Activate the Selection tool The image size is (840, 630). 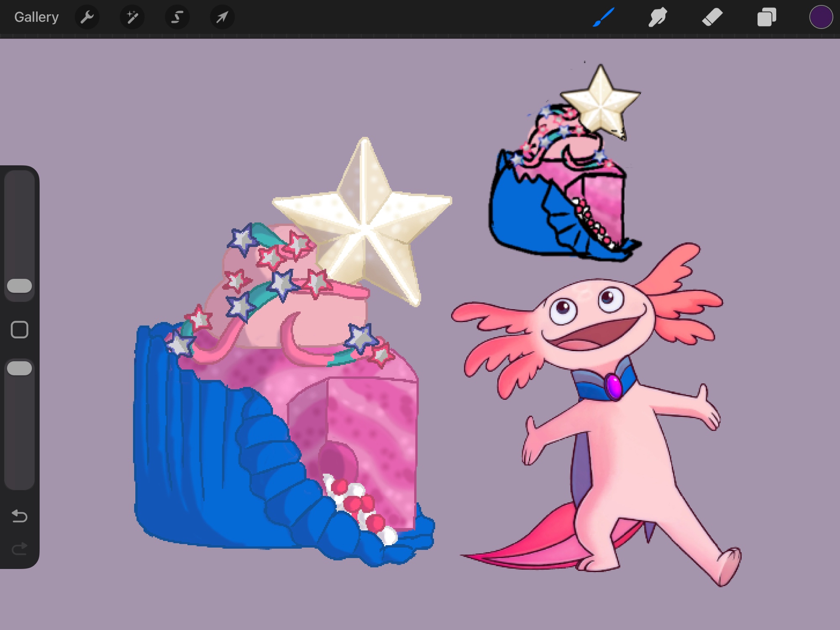[x=177, y=17]
